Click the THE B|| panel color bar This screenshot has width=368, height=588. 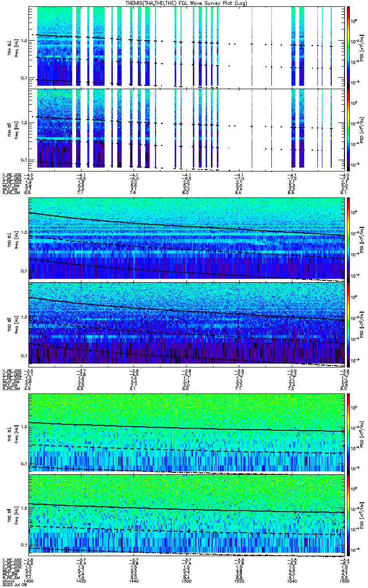click(348, 514)
